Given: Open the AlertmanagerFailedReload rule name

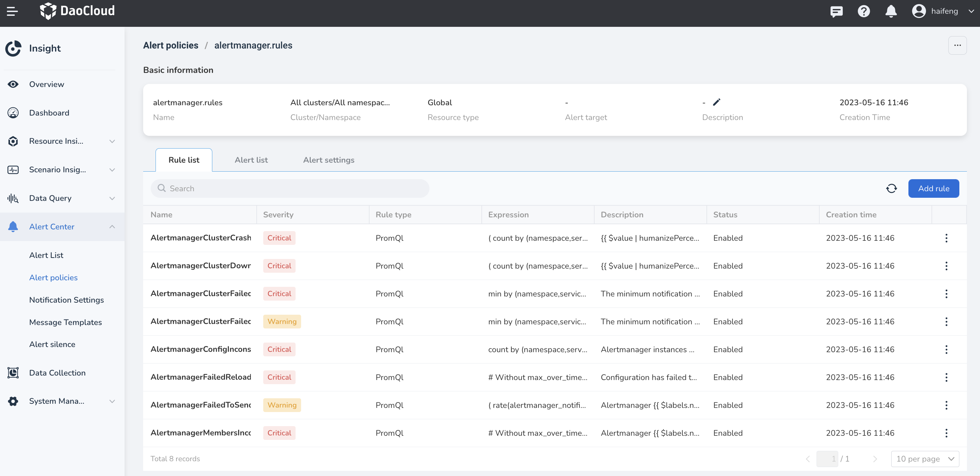Looking at the screenshot, I should [x=201, y=377].
